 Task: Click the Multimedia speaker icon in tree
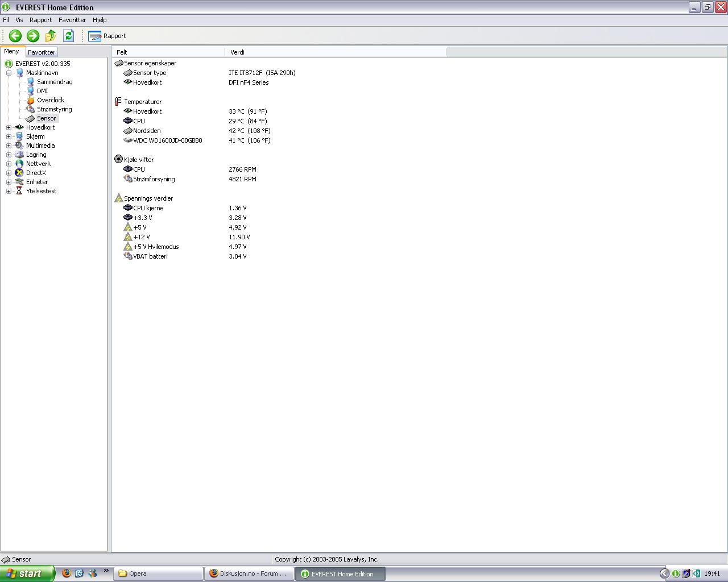pyautogui.click(x=19, y=145)
